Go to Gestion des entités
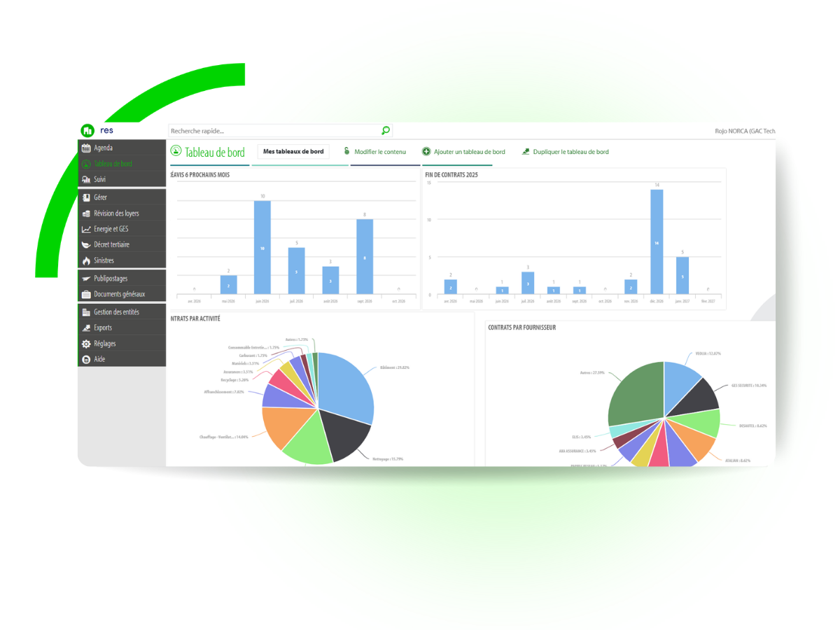Image resolution: width=840 pixels, height=630 pixels. pos(116,312)
